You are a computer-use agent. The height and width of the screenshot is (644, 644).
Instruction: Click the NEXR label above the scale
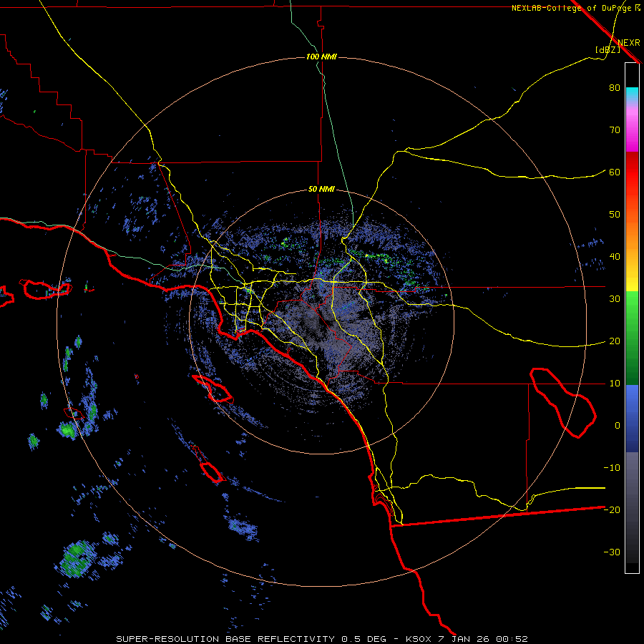[x=629, y=43]
